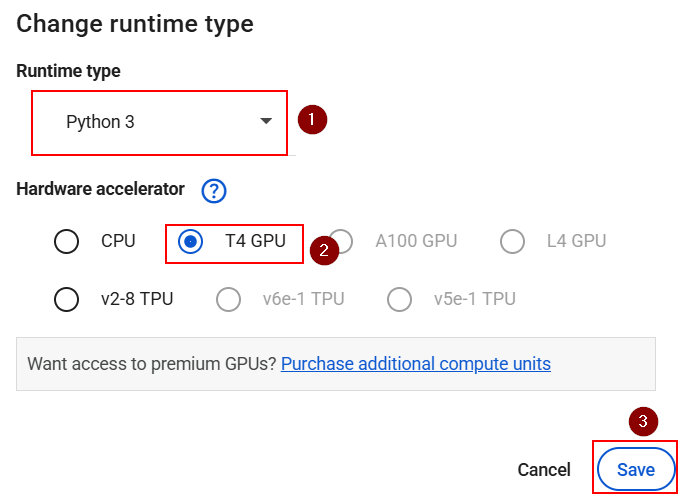Open the Hardware accelerator help icon
The image size is (681, 498).
pyautogui.click(x=214, y=191)
